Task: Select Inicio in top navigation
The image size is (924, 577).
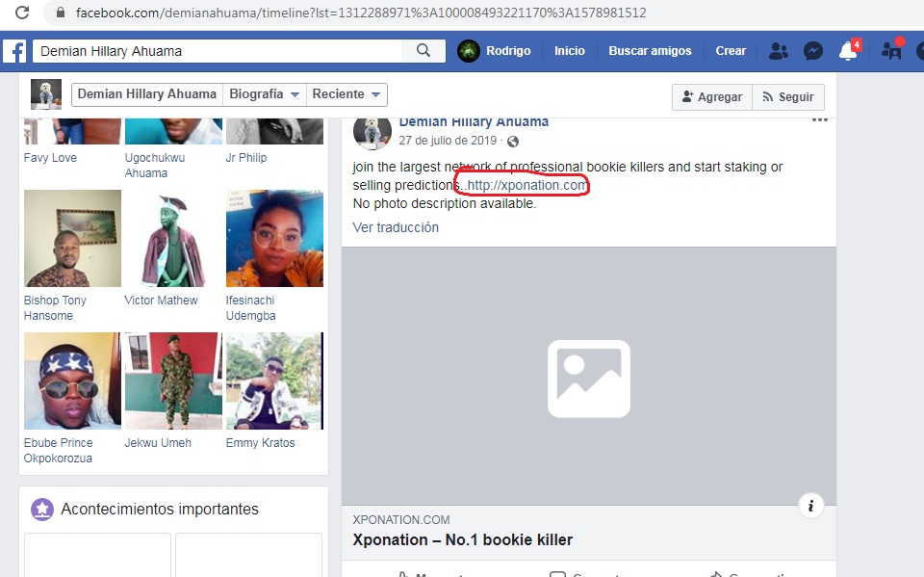Action: [569, 51]
